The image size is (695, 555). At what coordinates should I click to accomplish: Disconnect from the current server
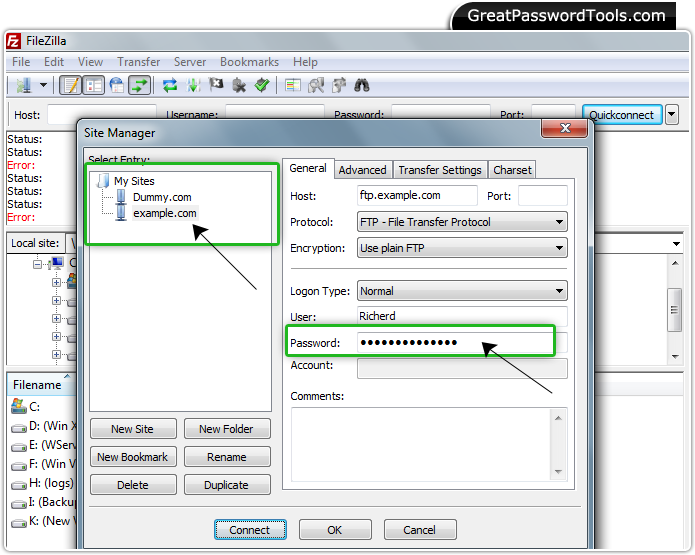coord(239,85)
